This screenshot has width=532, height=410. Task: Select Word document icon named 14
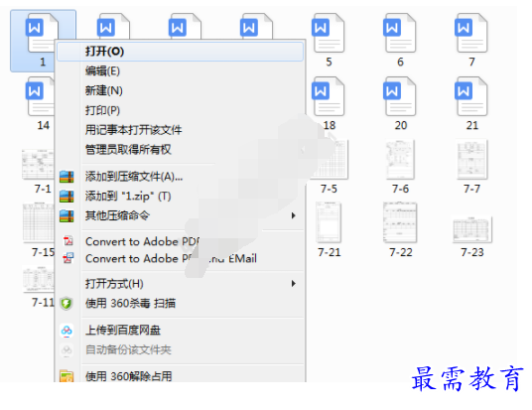[40, 96]
